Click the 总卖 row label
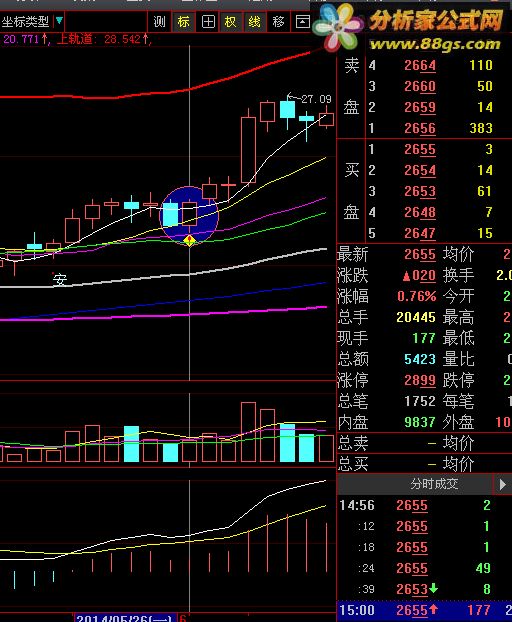The image size is (512, 622). pos(353,444)
